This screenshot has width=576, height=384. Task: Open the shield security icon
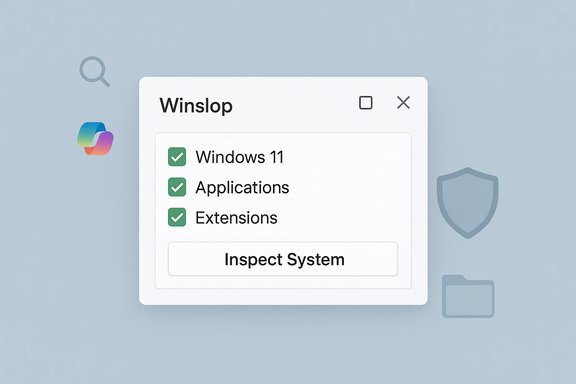[x=468, y=202]
